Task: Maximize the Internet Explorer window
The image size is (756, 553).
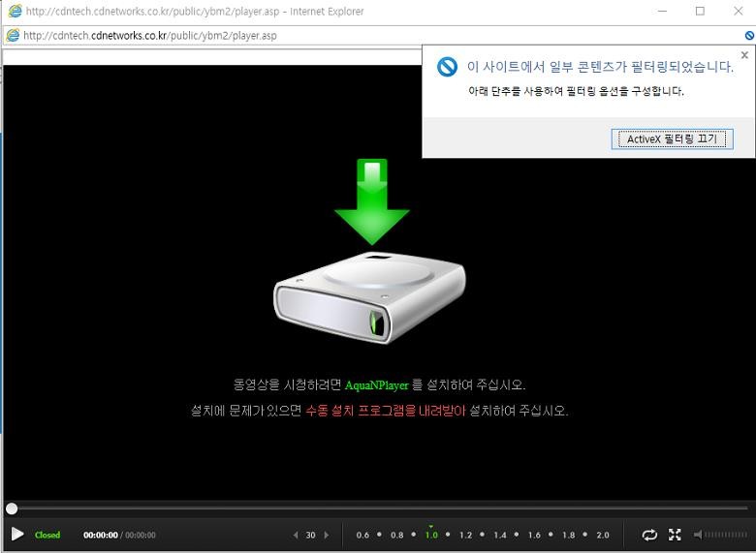Action: 700,11
